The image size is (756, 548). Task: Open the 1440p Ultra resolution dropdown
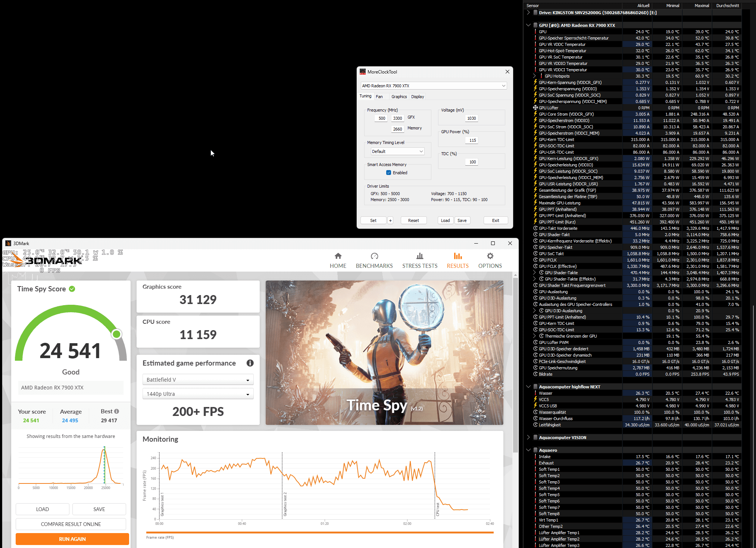[198, 394]
